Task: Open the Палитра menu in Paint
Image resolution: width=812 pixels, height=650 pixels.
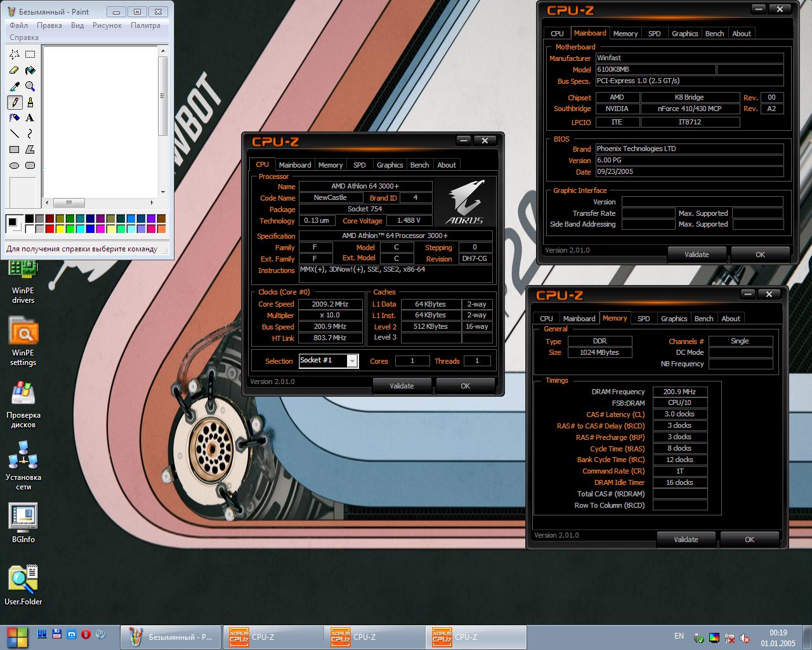Action: 145,25
